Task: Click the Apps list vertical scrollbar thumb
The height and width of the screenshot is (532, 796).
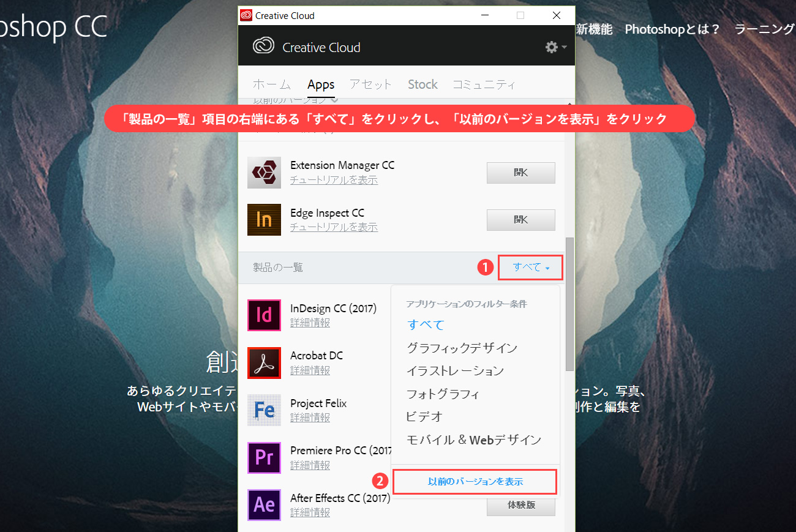Action: pos(569,304)
